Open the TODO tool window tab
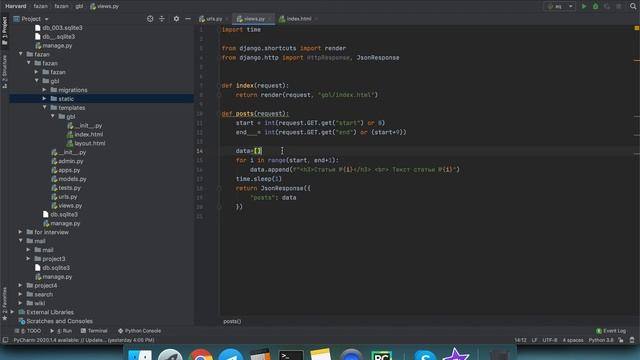 [28, 331]
